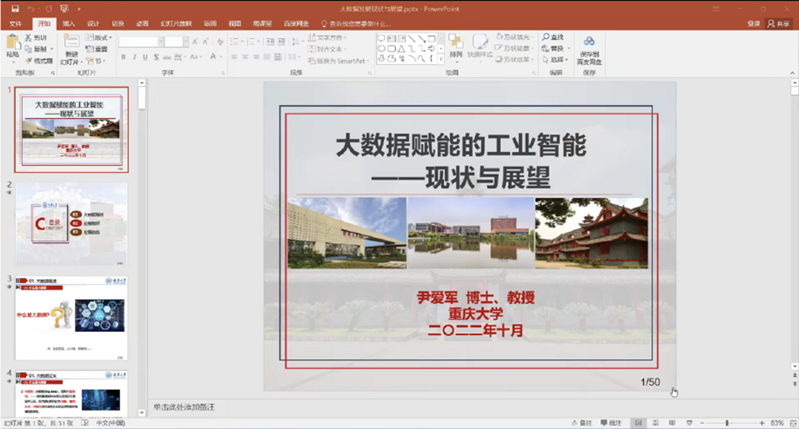Open the File (文件) tab

16,22
